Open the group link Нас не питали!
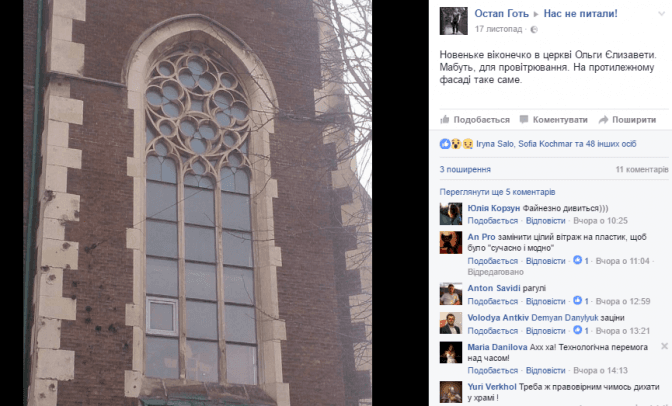The image size is (672, 406). coord(580,14)
